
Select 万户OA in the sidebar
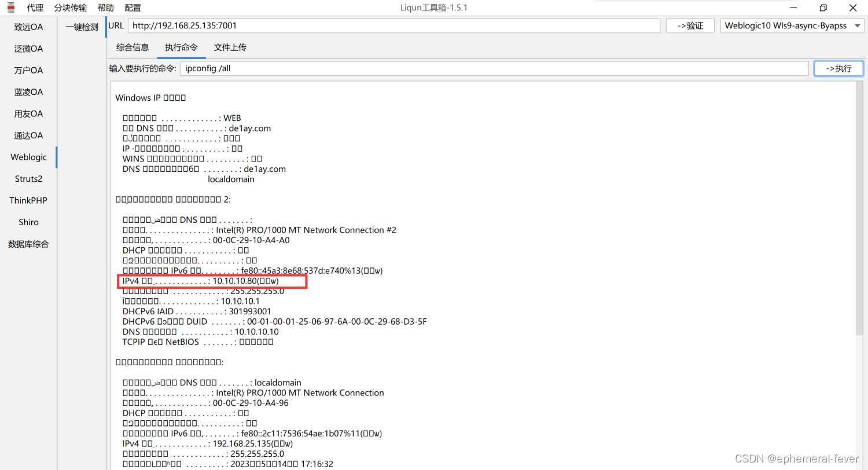pyautogui.click(x=28, y=71)
